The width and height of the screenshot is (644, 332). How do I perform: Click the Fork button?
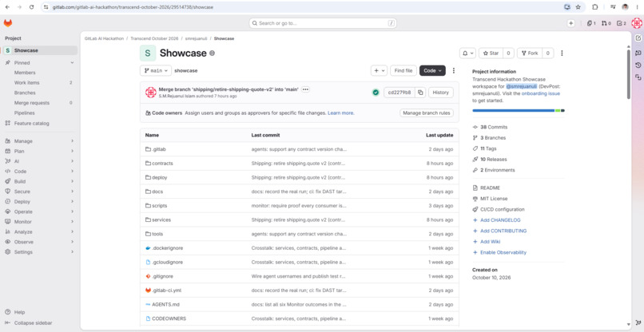pyautogui.click(x=530, y=53)
